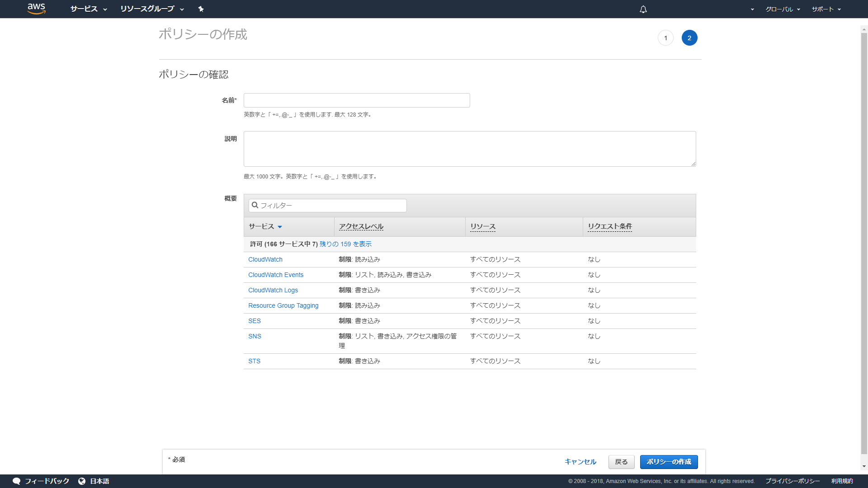Click すべてのリソース in STS row
Image resolution: width=868 pixels, height=488 pixels.
coord(495,361)
